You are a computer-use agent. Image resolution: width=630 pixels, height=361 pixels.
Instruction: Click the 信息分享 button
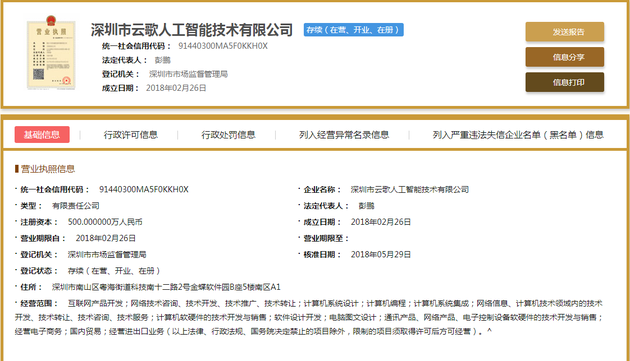click(x=565, y=57)
